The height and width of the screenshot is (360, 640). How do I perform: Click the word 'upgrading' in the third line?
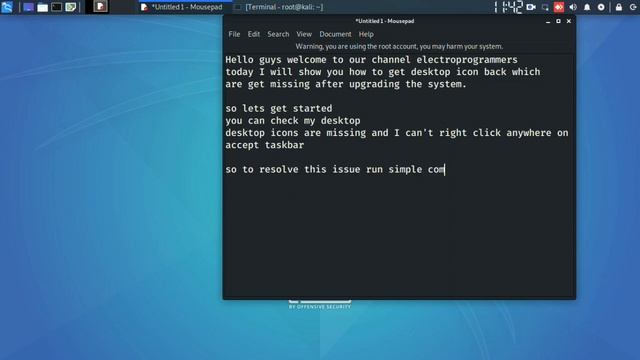tap(374, 84)
